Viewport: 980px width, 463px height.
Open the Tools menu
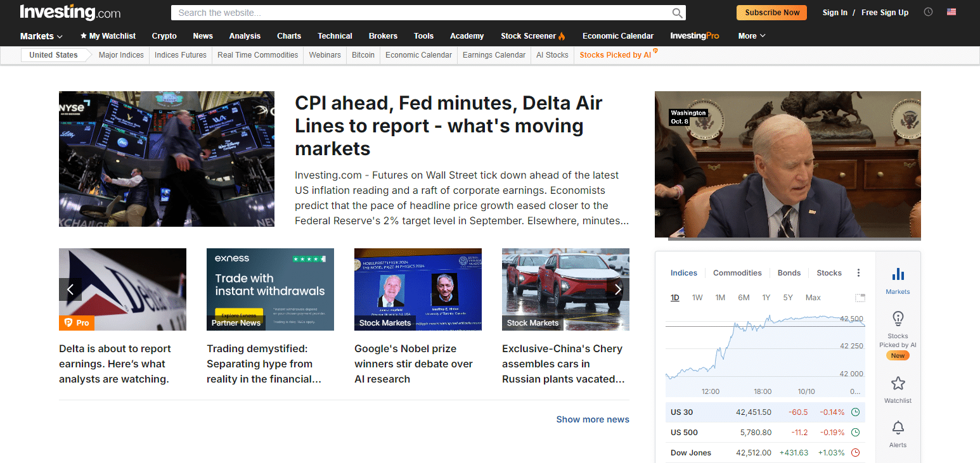(423, 36)
